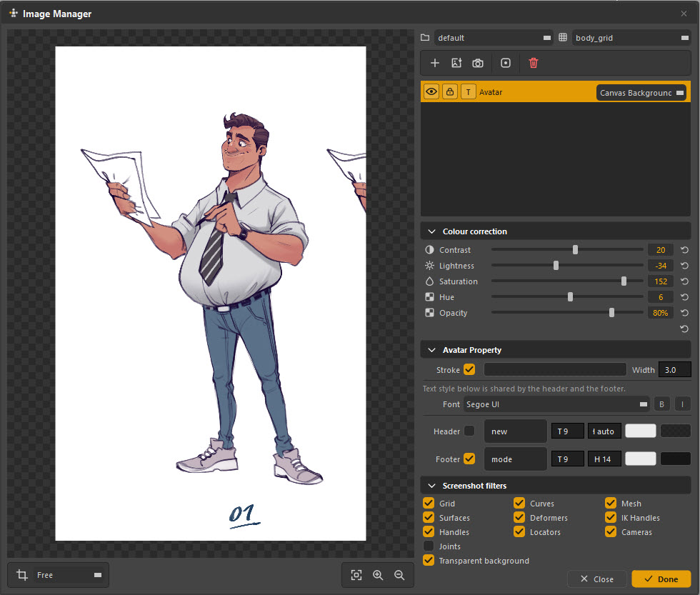Reset the Saturation value
Image resolution: width=700 pixels, height=595 pixels.
[684, 281]
